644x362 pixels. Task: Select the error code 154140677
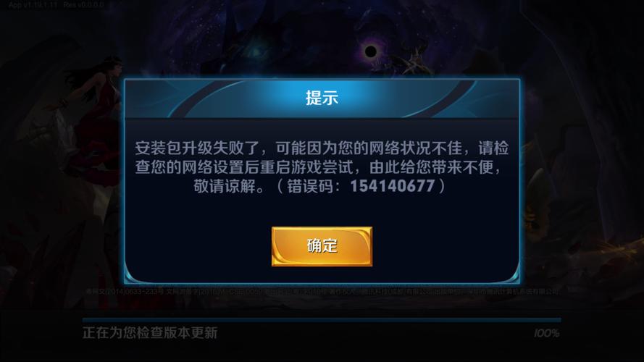click(x=392, y=186)
